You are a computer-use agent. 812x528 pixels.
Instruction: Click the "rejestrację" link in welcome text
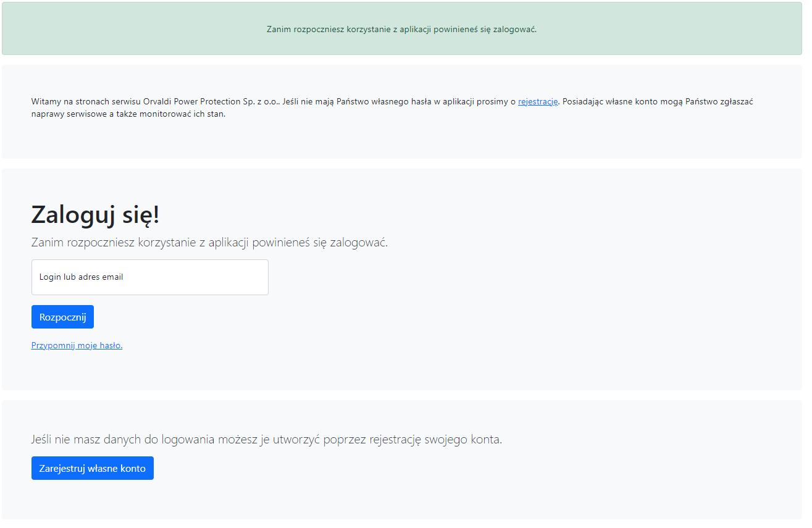click(538, 102)
